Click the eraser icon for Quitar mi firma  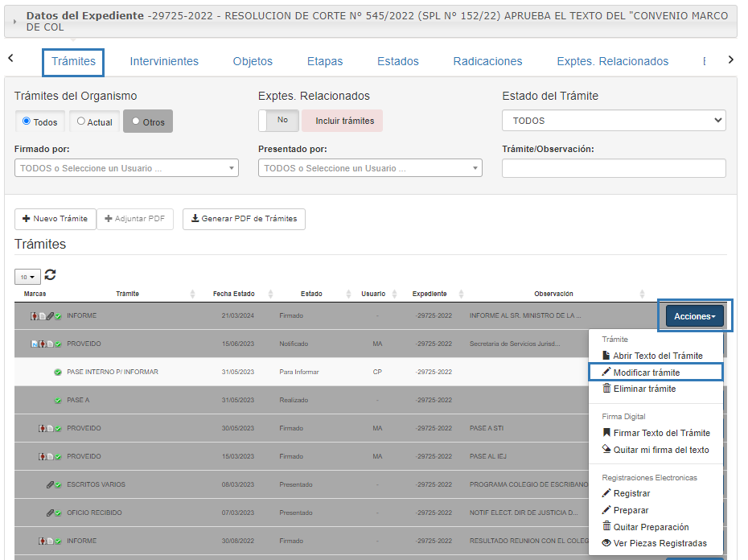(x=606, y=450)
